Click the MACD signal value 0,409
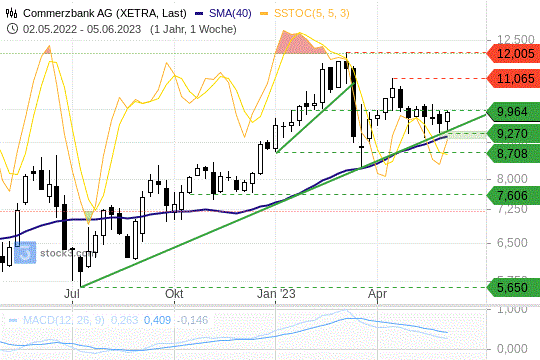Image resolution: width=540 pixels, height=360 pixels. pyautogui.click(x=157, y=320)
